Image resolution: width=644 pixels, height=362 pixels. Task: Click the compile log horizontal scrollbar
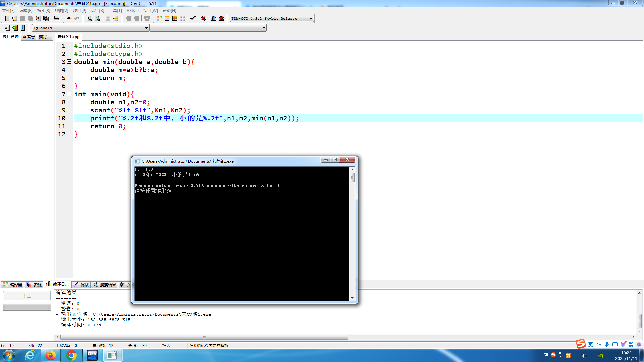[204, 337]
